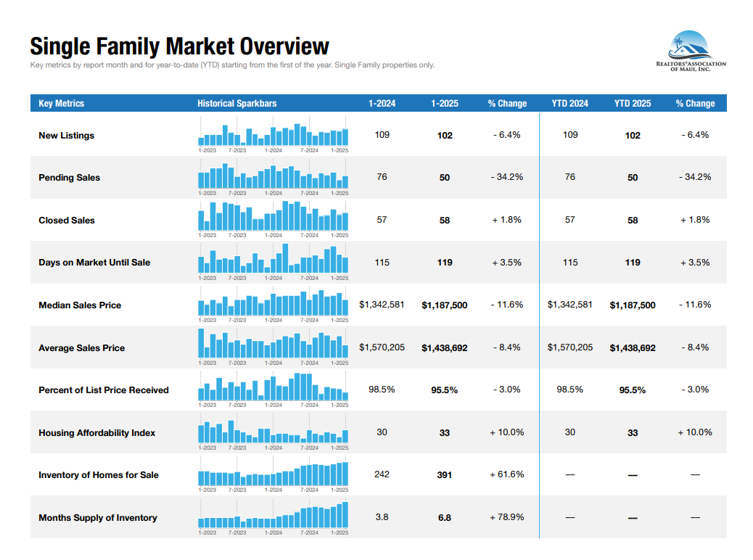Click the Average Sales Price sparkbar chart

click(x=273, y=347)
